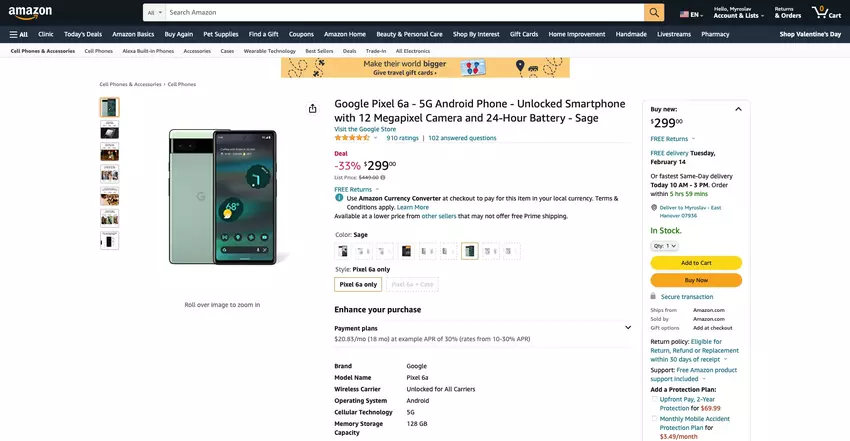850x441 pixels.
Task: Click the info icon next to list price
Action: [x=383, y=177]
